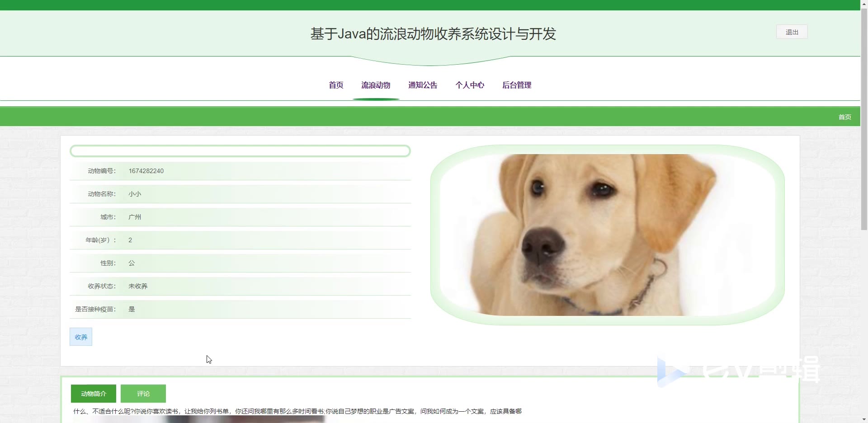Click the 动物编号 label
Screen dimensions: 868x423
click(x=102, y=171)
